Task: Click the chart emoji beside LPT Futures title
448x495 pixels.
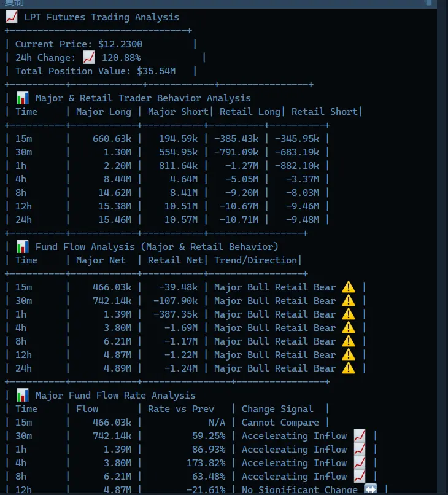Action: [x=12, y=17]
